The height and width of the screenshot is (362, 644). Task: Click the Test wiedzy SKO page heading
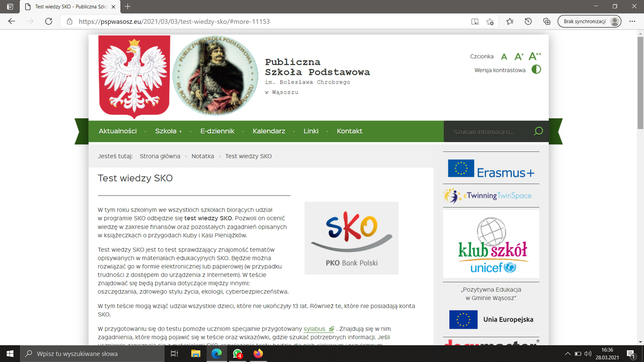coord(135,178)
